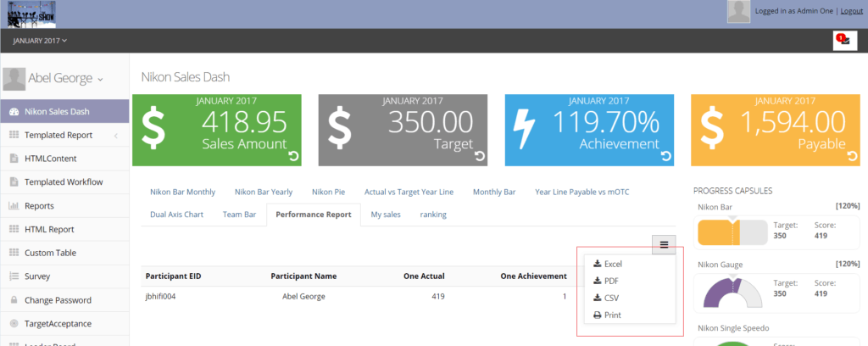This screenshot has height=346, width=868.
Task: Switch to Dual Axis Chart tab
Action: pos(176,215)
